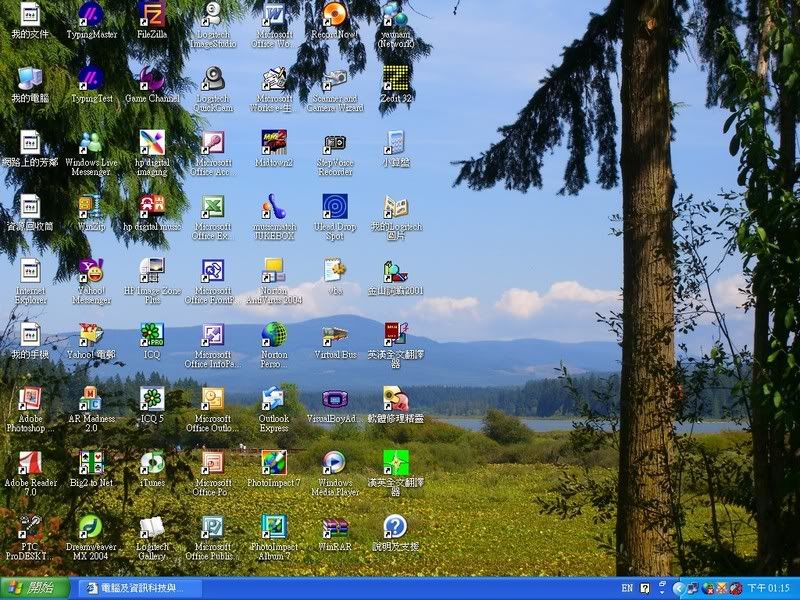Click the Yahoo! Messenger icon
Viewport: 800px width, 600px height.
pos(91,270)
